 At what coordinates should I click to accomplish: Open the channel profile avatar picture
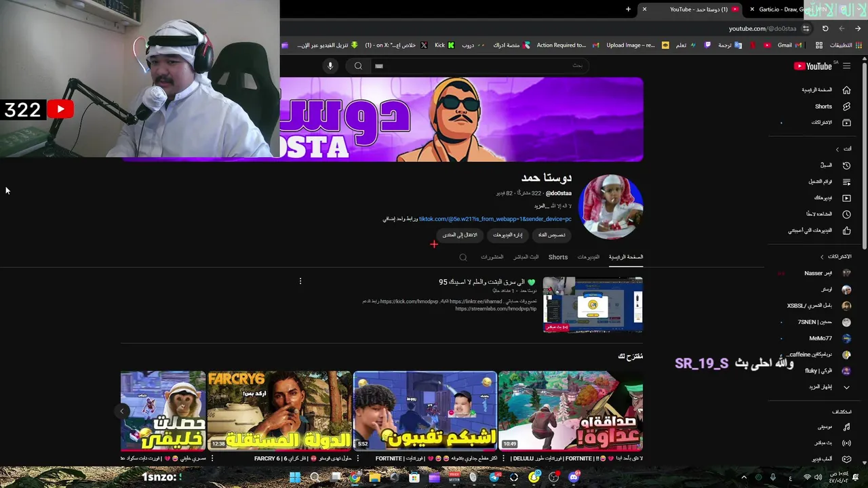point(611,207)
